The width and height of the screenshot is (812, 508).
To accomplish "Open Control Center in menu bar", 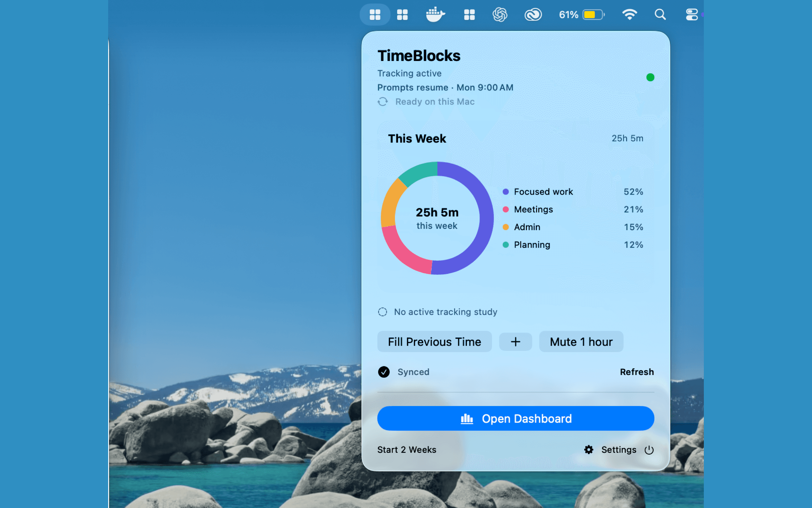I will [x=691, y=15].
